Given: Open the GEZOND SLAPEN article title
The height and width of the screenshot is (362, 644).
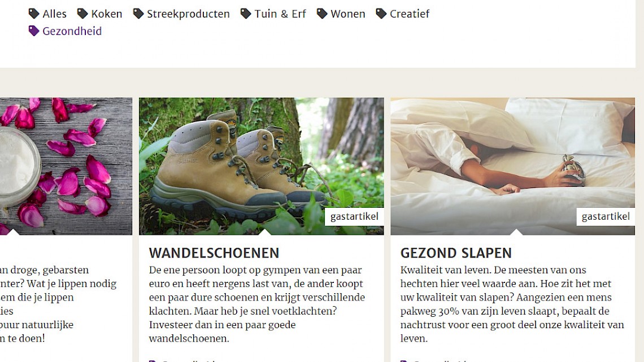Looking at the screenshot, I should (x=456, y=253).
